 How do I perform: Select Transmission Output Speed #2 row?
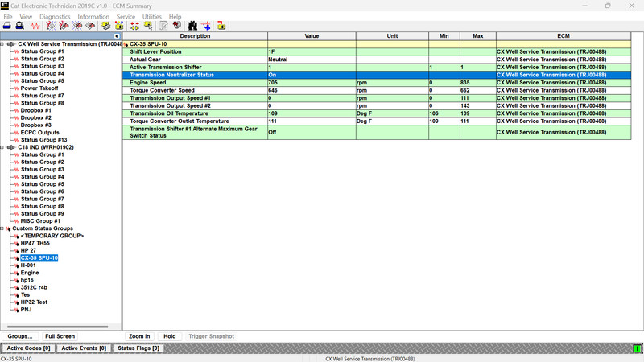377,105
